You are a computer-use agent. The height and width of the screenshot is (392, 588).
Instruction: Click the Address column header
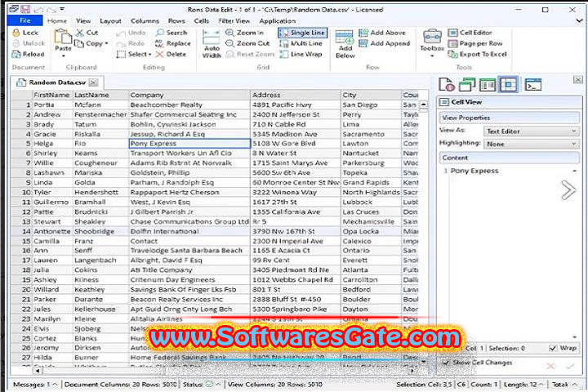[x=296, y=95]
